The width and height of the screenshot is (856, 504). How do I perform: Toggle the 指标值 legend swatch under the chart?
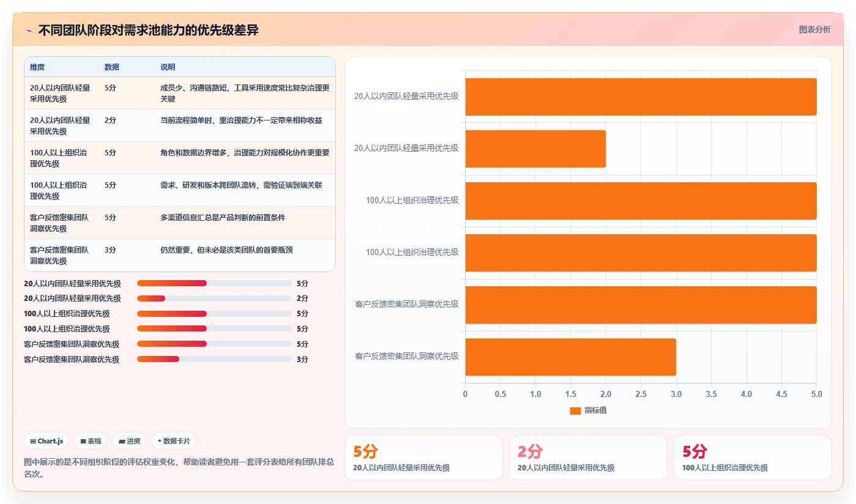click(x=575, y=411)
